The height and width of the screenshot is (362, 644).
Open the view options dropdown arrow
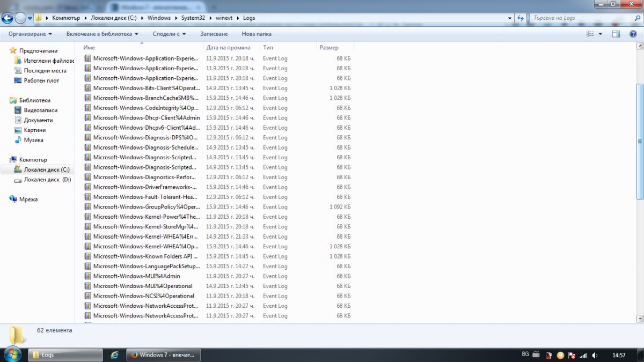pos(600,34)
